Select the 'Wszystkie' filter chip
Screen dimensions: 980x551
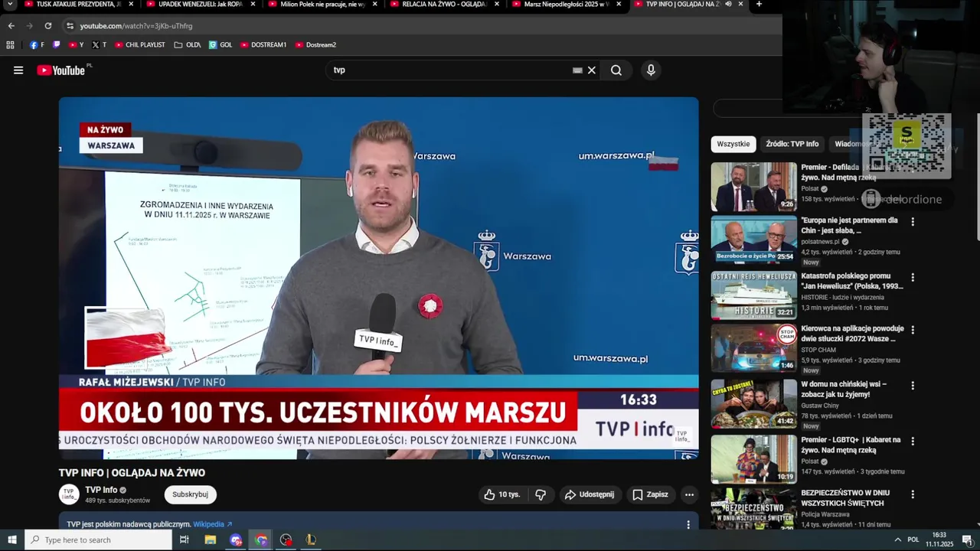click(733, 144)
